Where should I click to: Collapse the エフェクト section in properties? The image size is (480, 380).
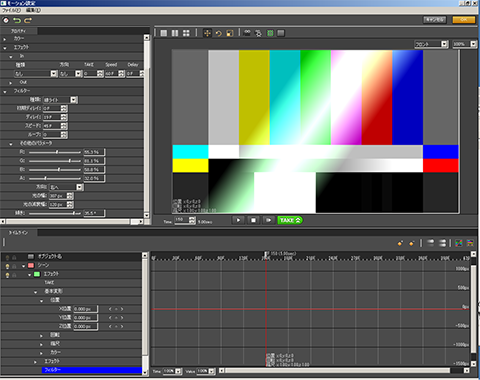tap(5, 48)
